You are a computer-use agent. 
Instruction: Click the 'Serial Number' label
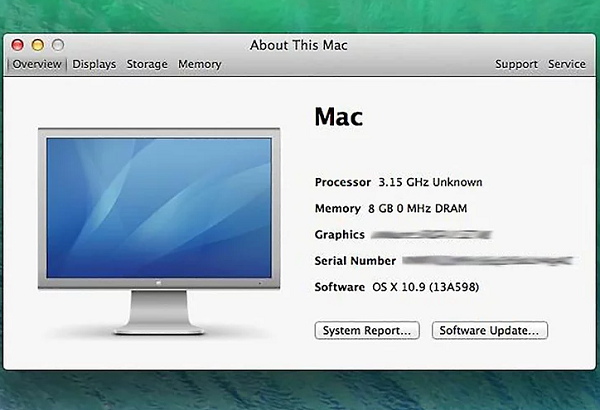[x=355, y=261]
